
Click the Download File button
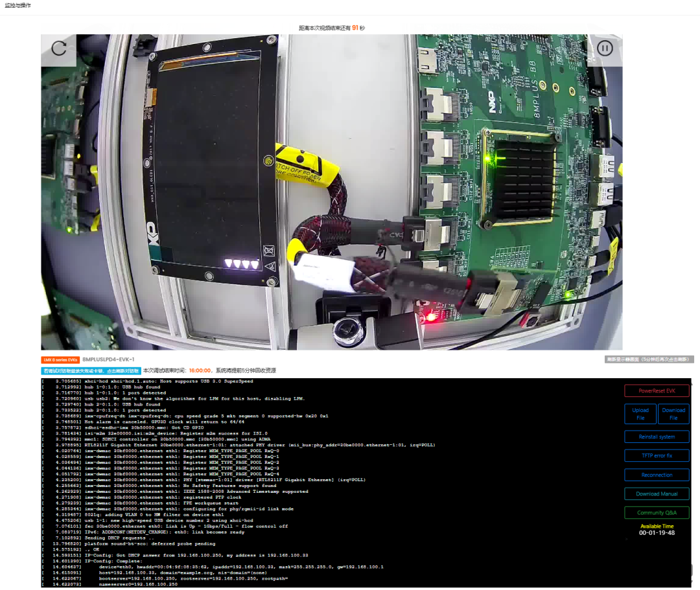(673, 413)
